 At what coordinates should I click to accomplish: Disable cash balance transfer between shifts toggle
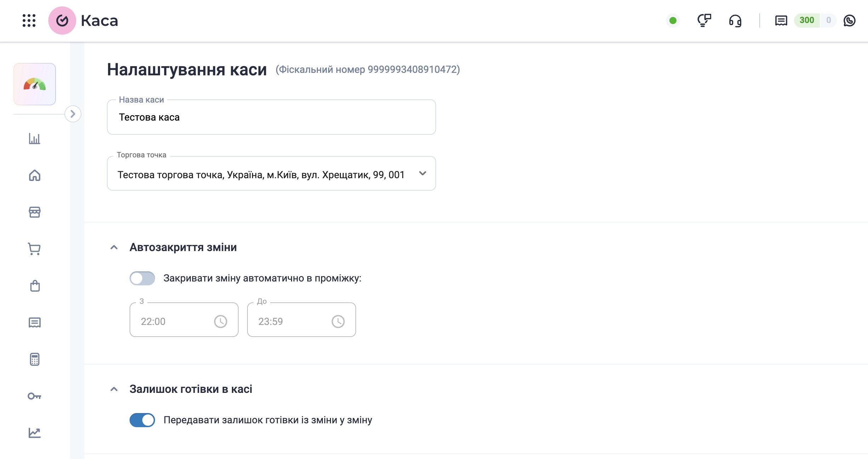[x=142, y=420]
